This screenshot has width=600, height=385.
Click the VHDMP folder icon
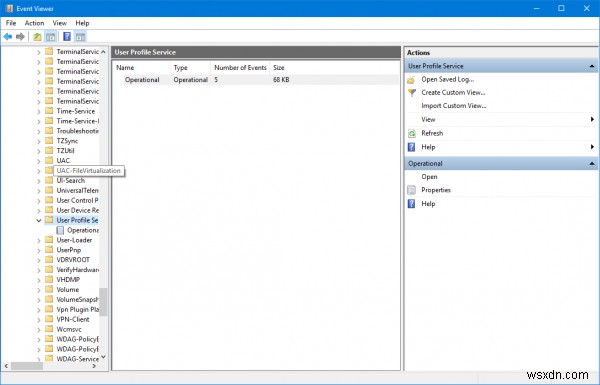49,279
